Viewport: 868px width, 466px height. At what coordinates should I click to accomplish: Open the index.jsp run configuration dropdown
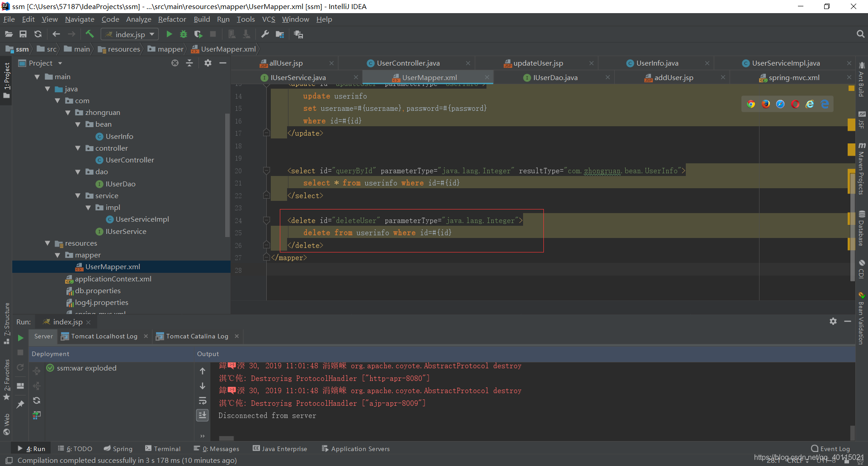point(130,34)
